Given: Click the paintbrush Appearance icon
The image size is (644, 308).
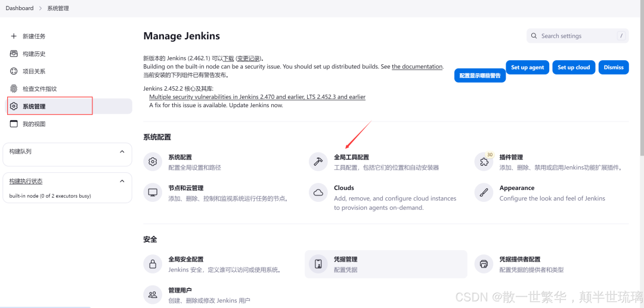Looking at the screenshot, I should (x=484, y=193).
